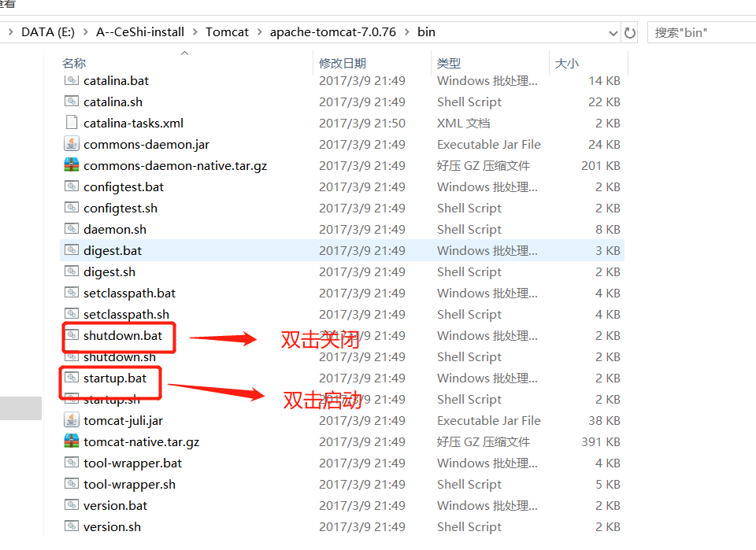Click the commons-daemon.jar Java icon
The height and width of the screenshot is (550, 756).
tap(72, 143)
